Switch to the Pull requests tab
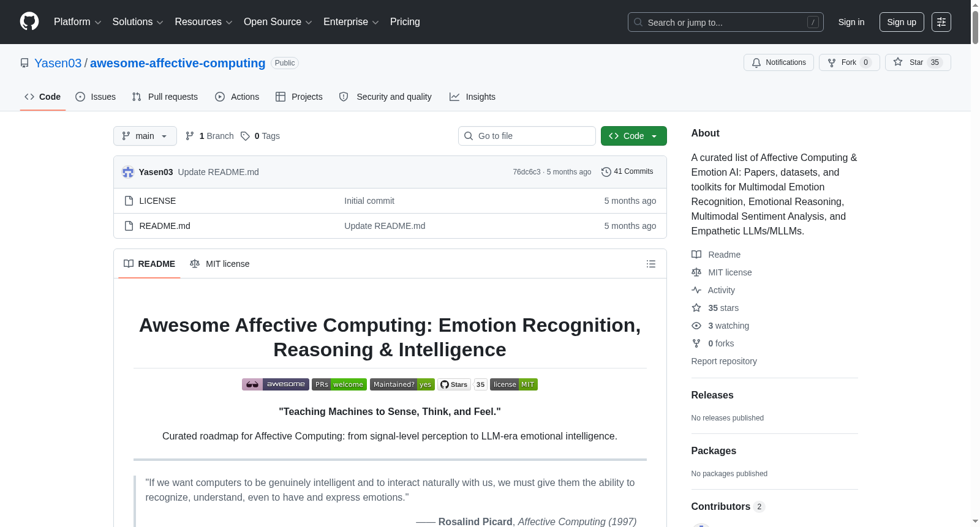The height and width of the screenshot is (527, 980). click(165, 97)
